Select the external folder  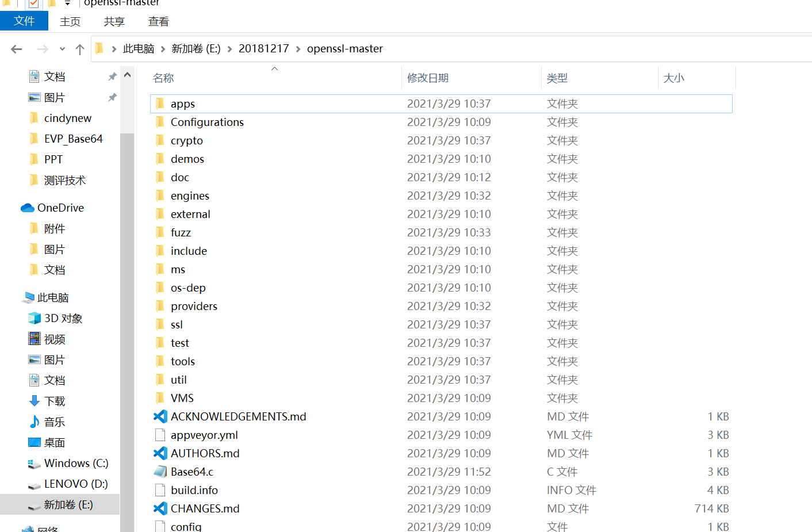190,214
